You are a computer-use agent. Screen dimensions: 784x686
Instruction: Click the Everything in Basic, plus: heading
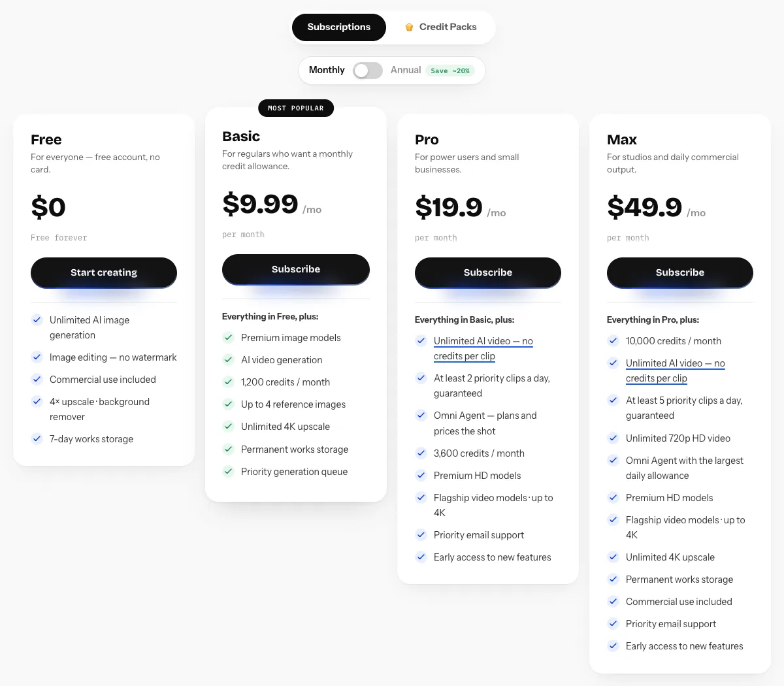[465, 319]
